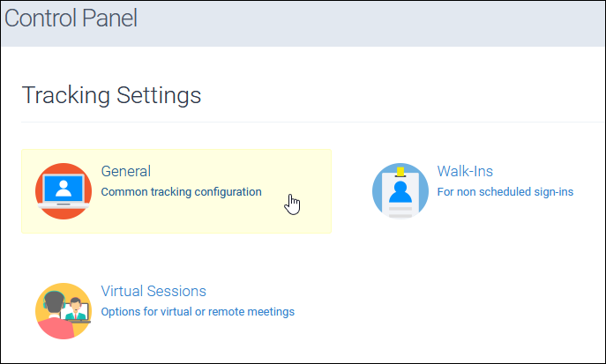Click the yellow clip atop the Walk-Ins badge
This screenshot has height=364, width=606.
click(x=400, y=171)
